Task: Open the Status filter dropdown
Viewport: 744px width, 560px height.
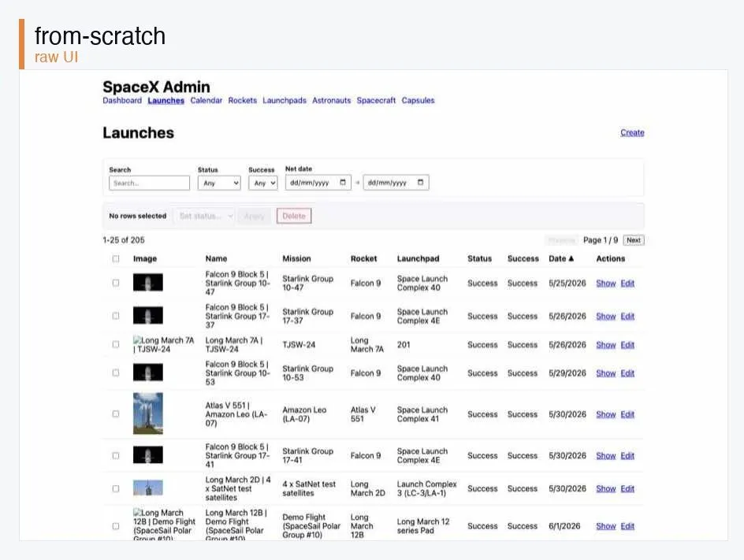Action: (x=219, y=183)
